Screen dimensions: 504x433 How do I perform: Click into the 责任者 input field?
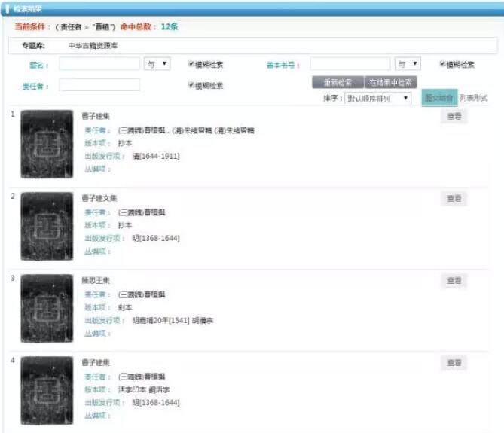click(99, 86)
